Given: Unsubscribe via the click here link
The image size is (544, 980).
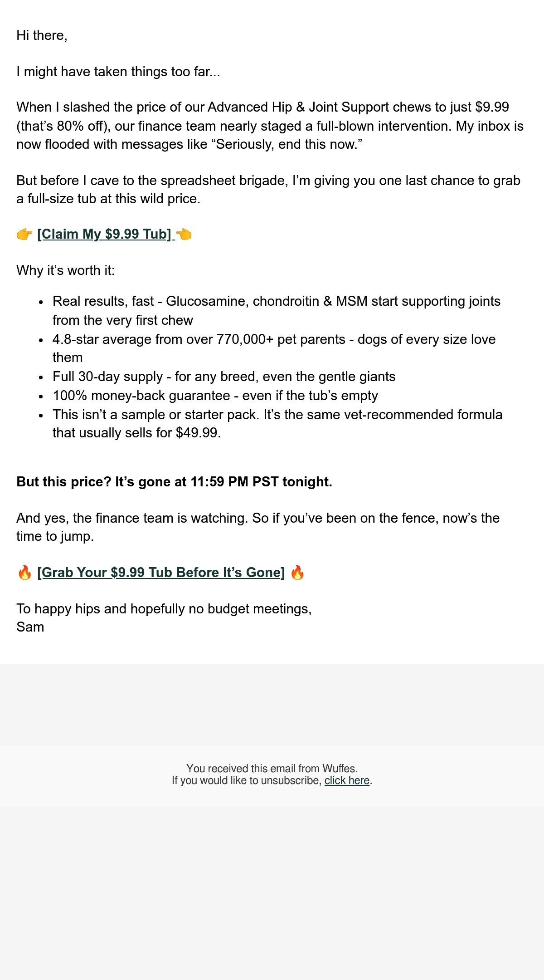Looking at the screenshot, I should click(347, 780).
